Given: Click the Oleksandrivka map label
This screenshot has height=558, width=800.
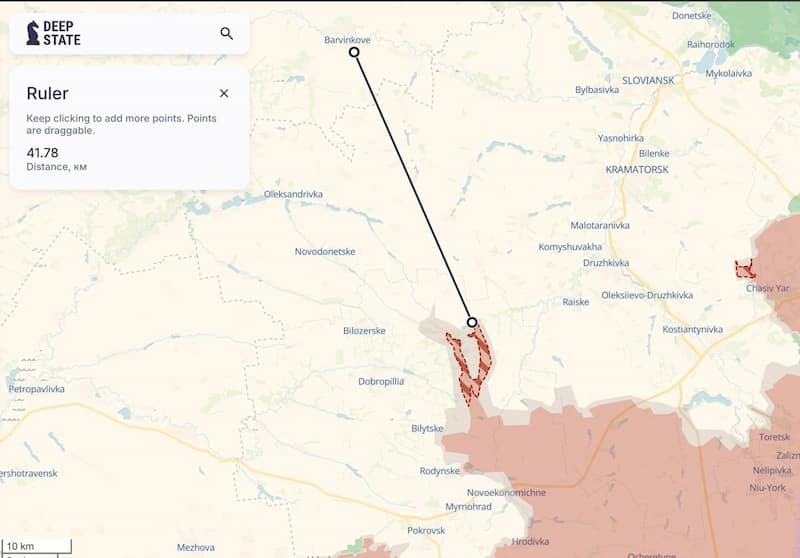Looking at the screenshot, I should tap(293, 194).
